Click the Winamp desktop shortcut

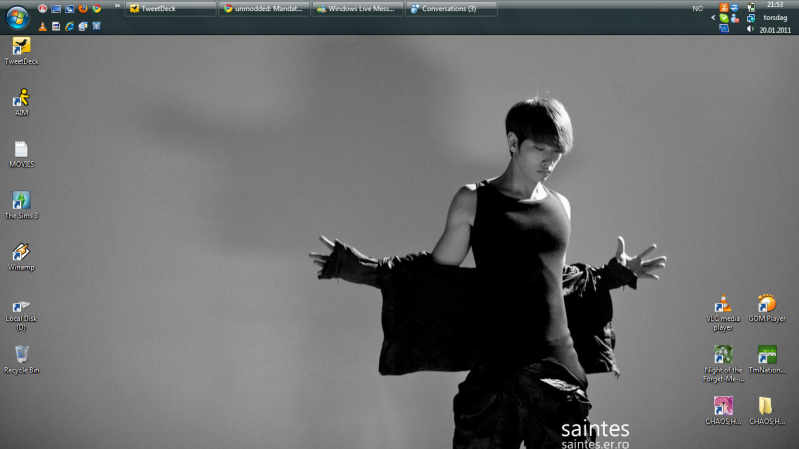pos(21,252)
